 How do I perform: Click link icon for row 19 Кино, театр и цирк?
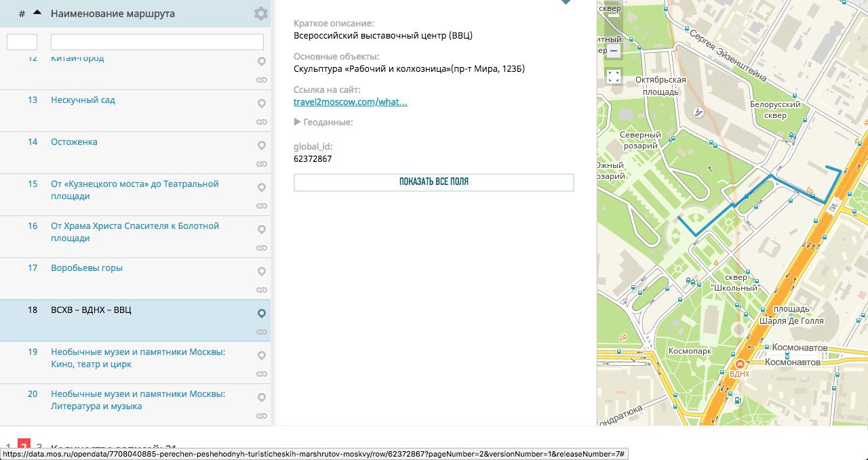pyautogui.click(x=262, y=374)
